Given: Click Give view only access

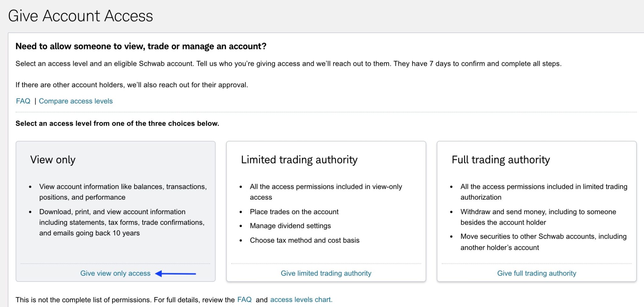Looking at the screenshot, I should [x=115, y=273].
